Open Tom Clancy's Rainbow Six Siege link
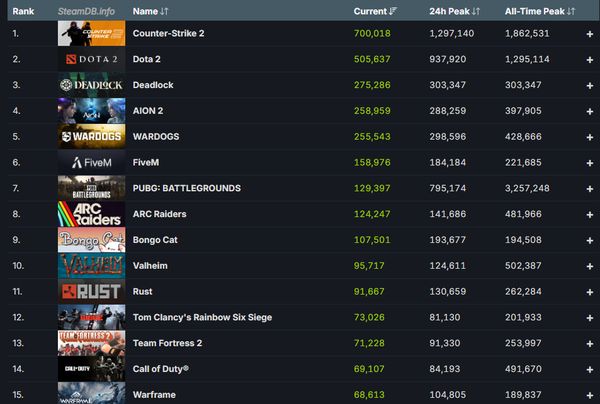The height and width of the screenshot is (404, 600). (x=202, y=317)
